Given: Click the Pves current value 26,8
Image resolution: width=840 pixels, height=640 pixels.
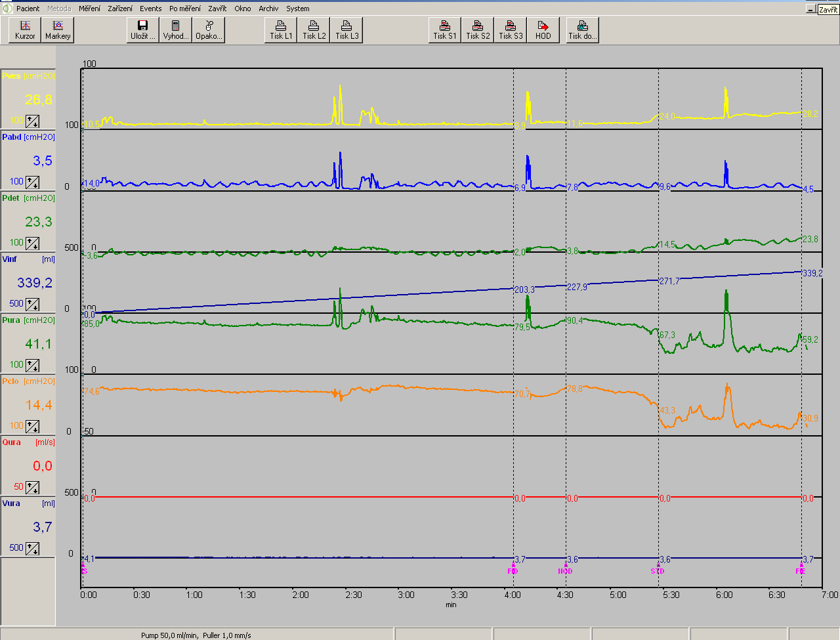Looking at the screenshot, I should (38, 100).
